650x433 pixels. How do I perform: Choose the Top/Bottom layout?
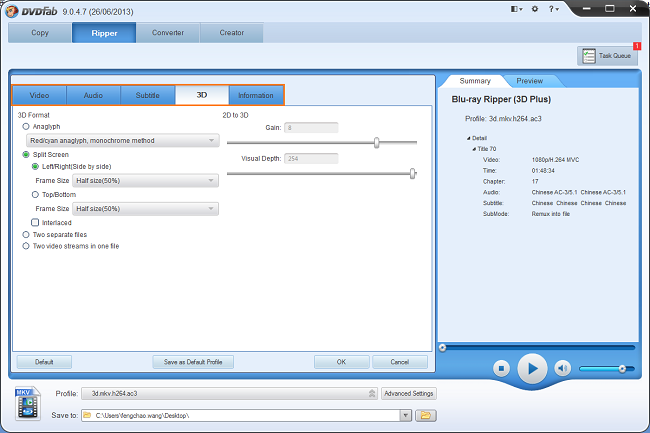[x=35, y=195]
